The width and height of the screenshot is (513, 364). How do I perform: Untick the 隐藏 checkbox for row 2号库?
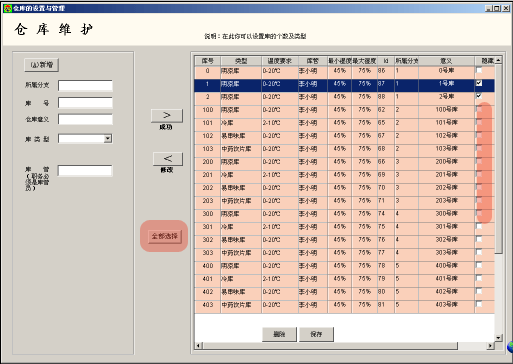click(x=479, y=96)
